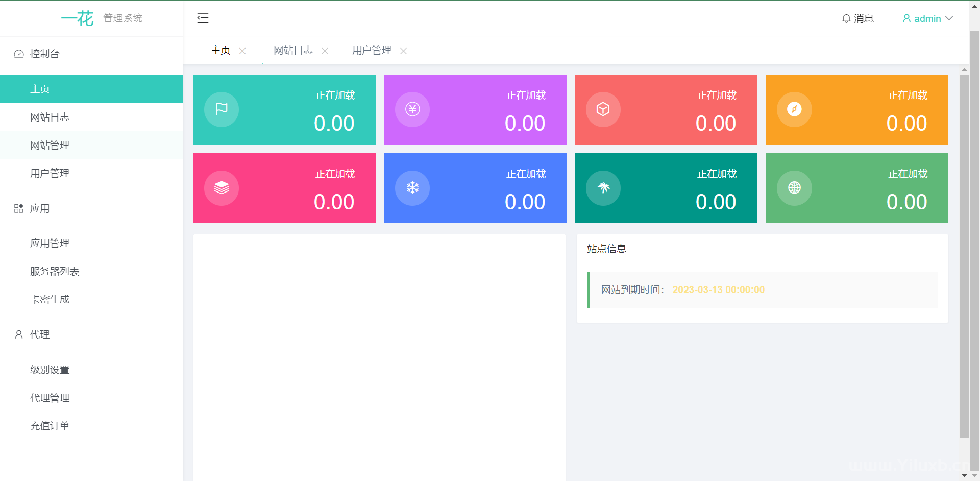Collapse the 应用 sidebar group
Viewport: 980px width, 481px height.
coord(91,208)
